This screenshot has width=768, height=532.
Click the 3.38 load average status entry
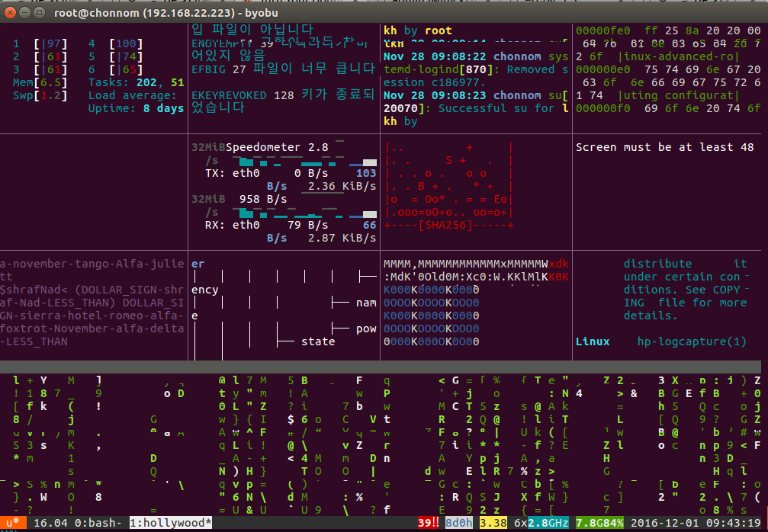[493, 523]
